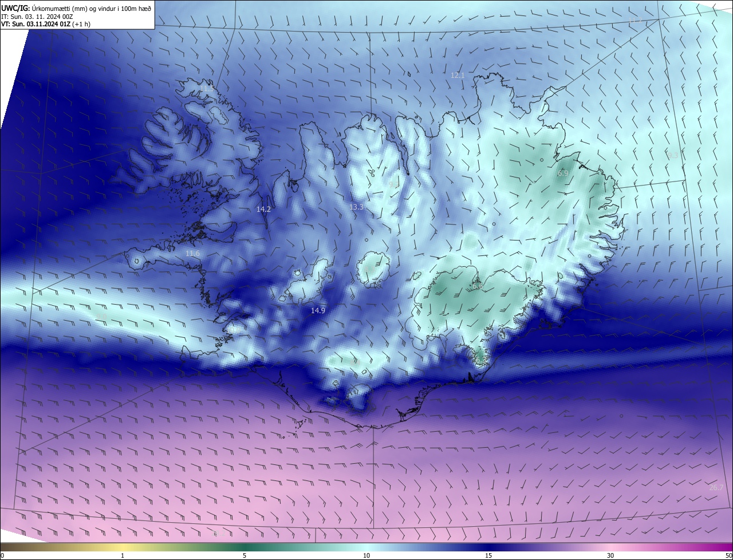Click the 14.2 value label on the map
This screenshot has width=733, height=560.
click(263, 210)
